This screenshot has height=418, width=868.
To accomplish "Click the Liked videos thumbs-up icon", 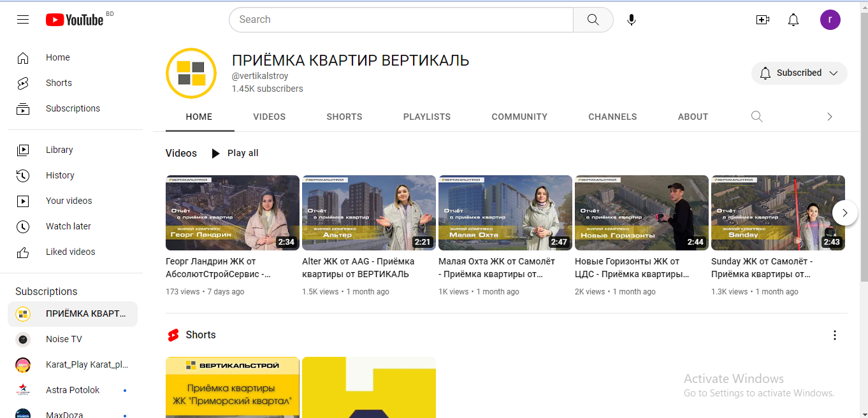I will coord(23,252).
